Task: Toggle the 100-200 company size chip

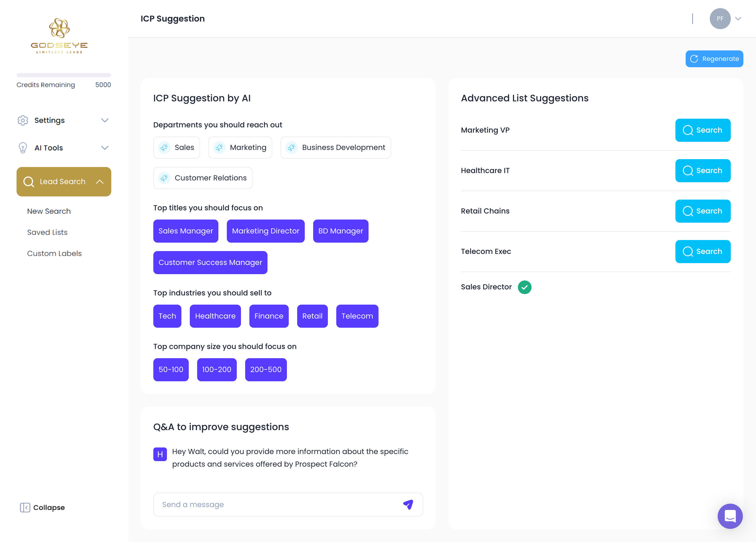Action: [216, 369]
